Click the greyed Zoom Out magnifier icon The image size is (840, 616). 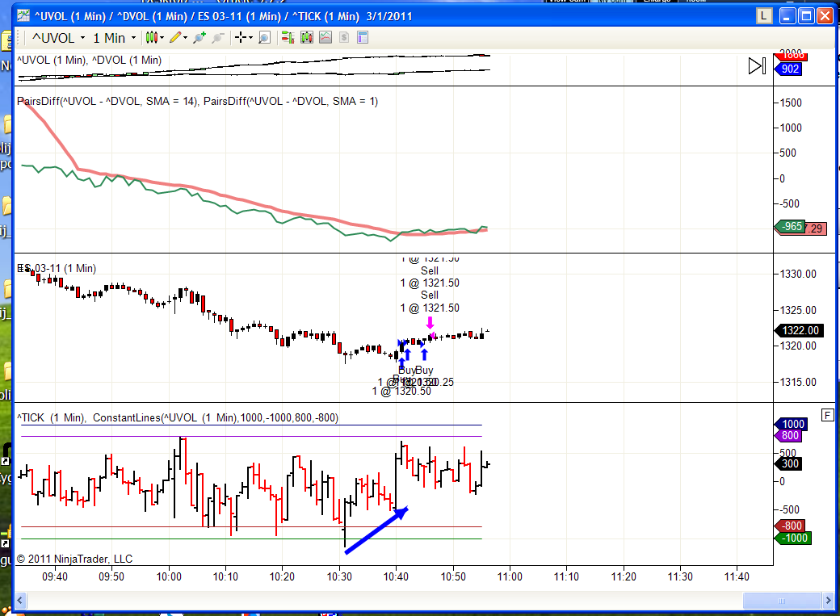217,37
